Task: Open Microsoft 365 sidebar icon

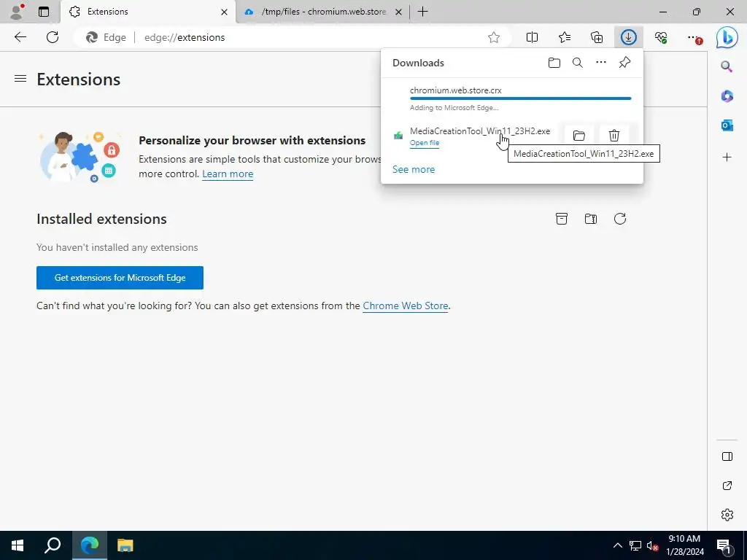Action: coord(727,96)
